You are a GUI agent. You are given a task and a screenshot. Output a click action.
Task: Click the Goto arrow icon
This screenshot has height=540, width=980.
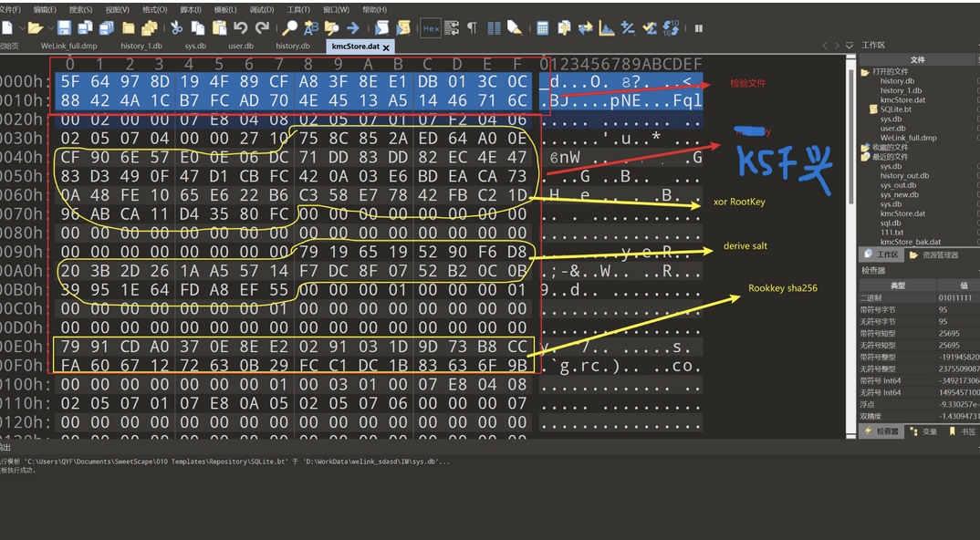point(353,27)
